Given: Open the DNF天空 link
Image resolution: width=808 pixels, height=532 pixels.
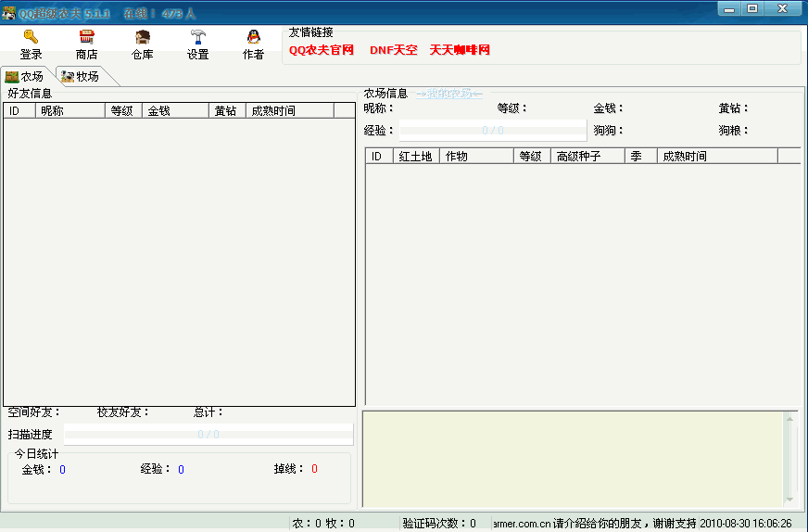Looking at the screenshot, I should pos(393,50).
